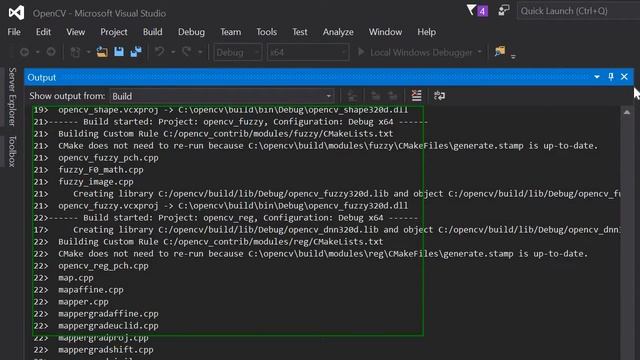Open the Server Explorer side tab

(12, 97)
